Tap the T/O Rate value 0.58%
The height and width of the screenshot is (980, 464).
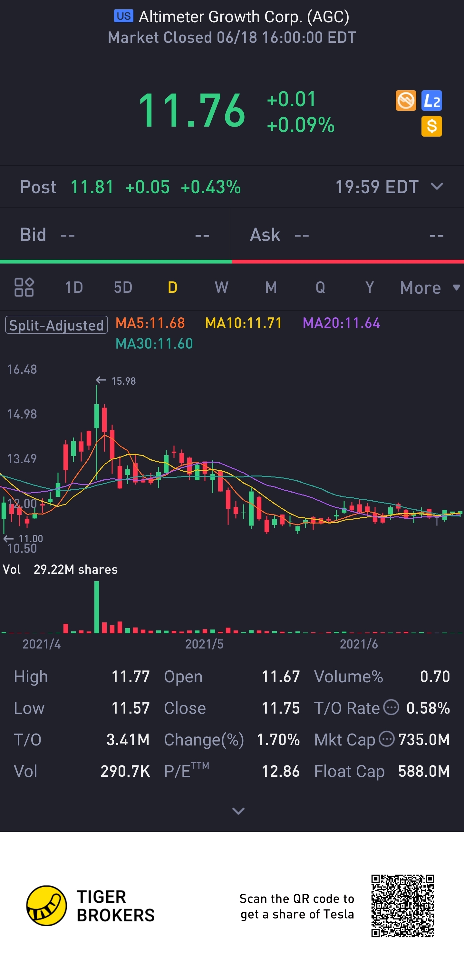point(428,708)
